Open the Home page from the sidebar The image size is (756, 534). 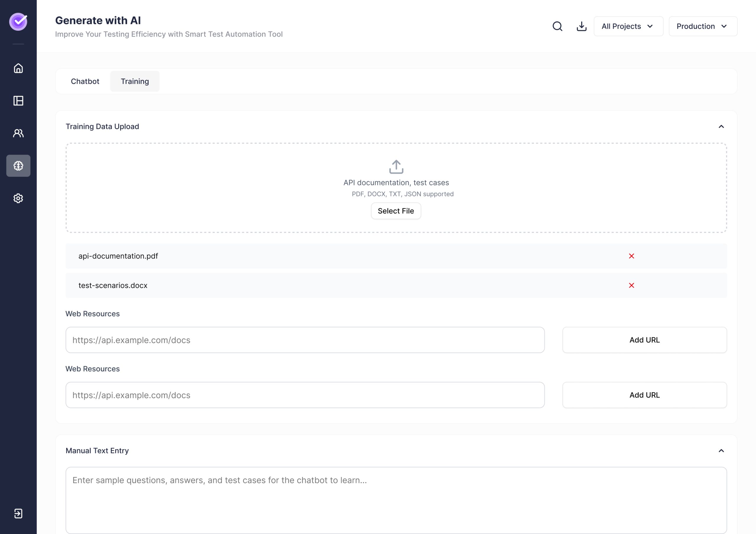click(18, 68)
